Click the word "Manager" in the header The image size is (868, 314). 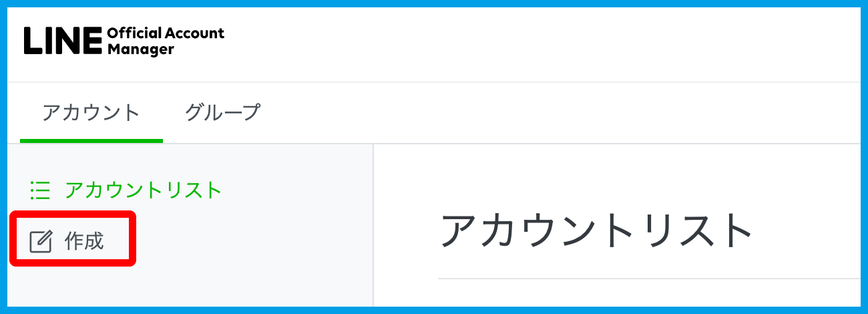pos(140,49)
